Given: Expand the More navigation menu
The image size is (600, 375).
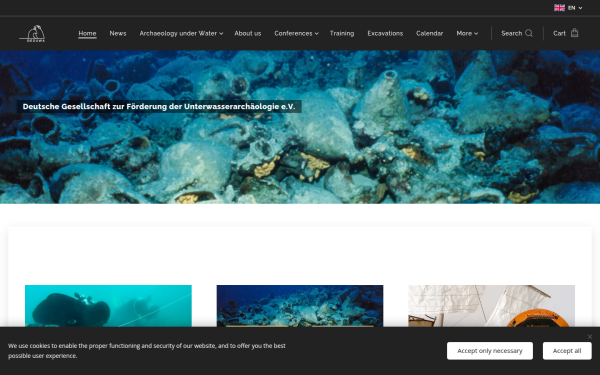Looking at the screenshot, I should point(467,33).
